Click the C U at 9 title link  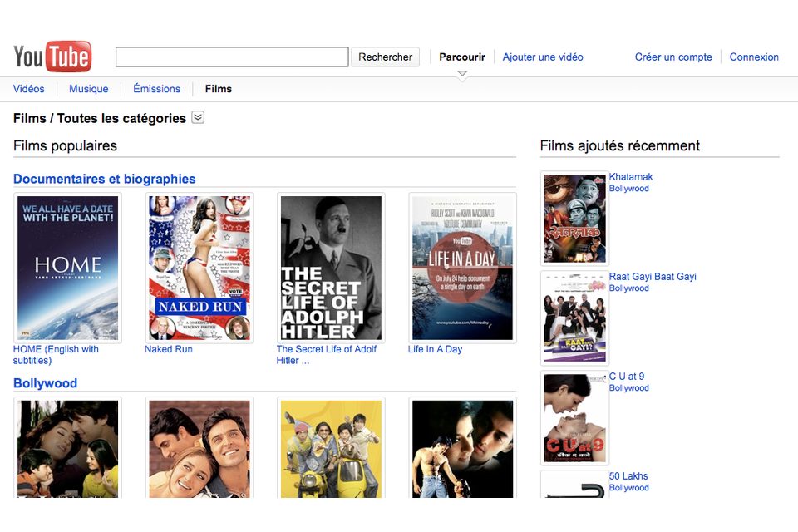click(x=627, y=377)
